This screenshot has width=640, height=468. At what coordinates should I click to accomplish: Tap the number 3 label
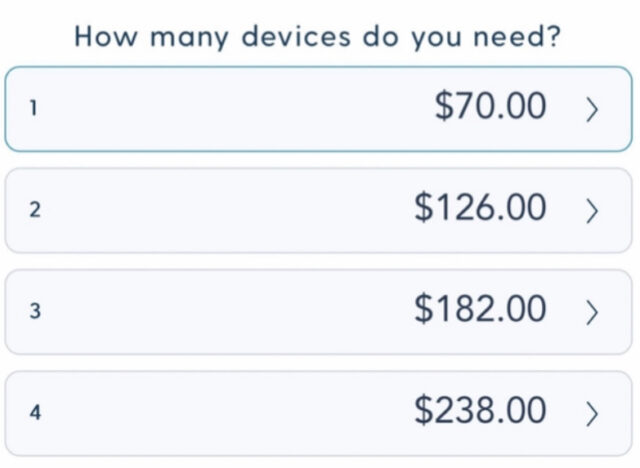pos(35,311)
